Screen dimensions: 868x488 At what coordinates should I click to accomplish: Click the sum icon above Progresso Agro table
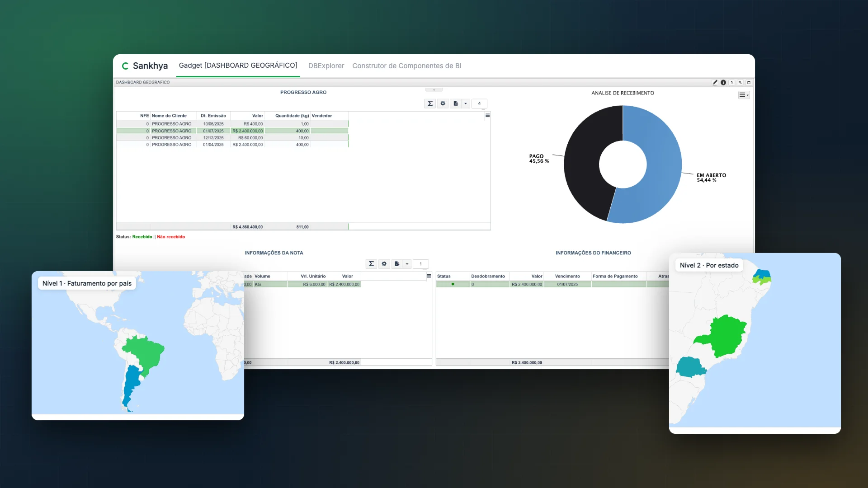pos(430,103)
